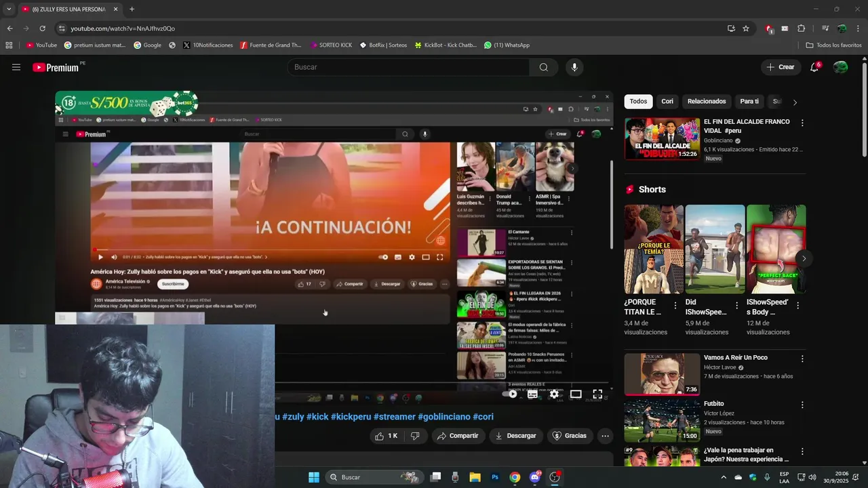Open the player settings gear
The width and height of the screenshot is (868, 488).
click(x=554, y=394)
